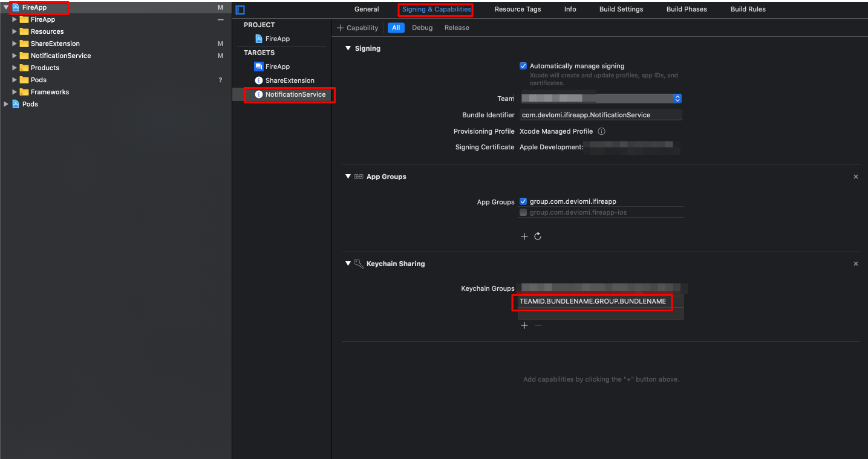Viewport: 868px width, 459px height.
Task: Select the NotificationService target
Action: tap(295, 94)
